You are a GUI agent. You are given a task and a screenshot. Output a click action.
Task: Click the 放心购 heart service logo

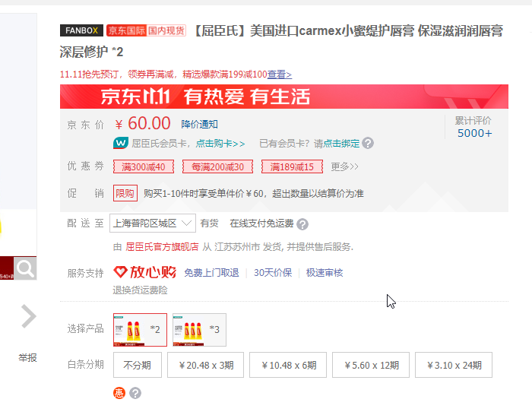pyautogui.click(x=145, y=272)
